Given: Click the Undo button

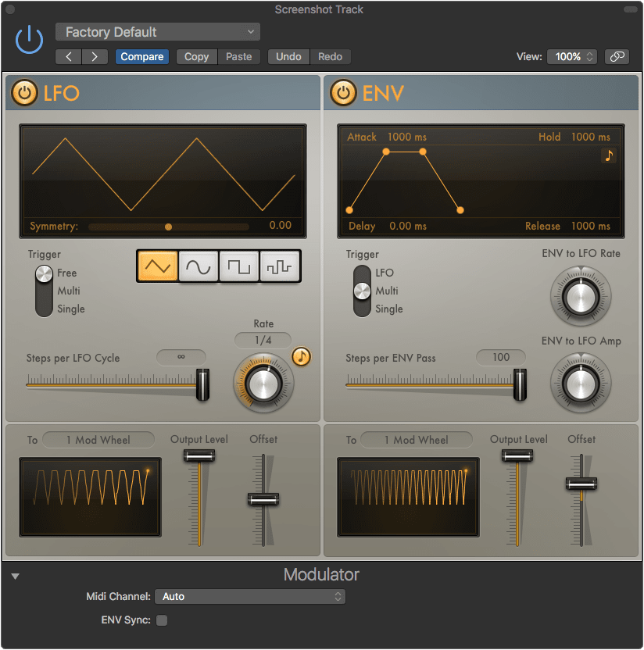Looking at the screenshot, I should (288, 56).
